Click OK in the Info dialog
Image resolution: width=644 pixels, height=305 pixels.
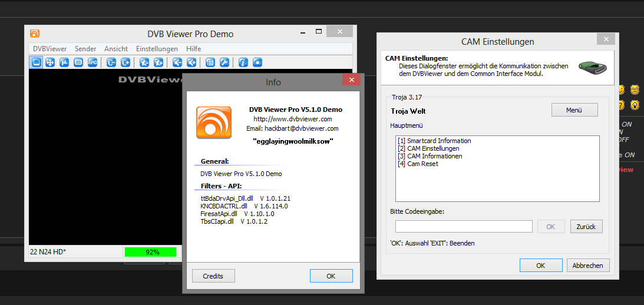click(x=331, y=276)
